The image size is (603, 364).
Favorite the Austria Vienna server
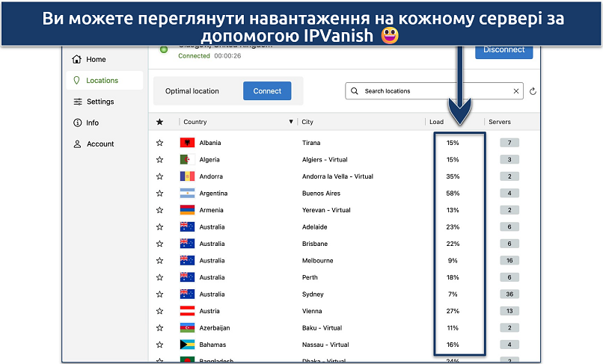tap(159, 311)
